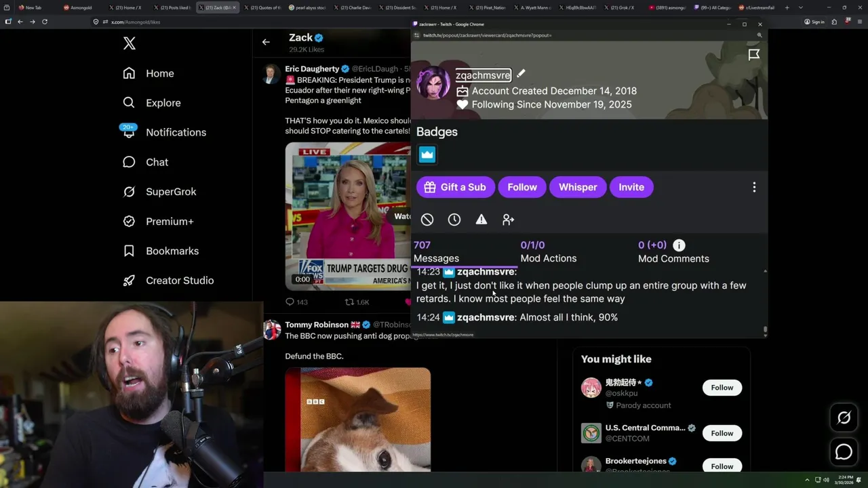Click the info icon beside Mod Comments count
Screen dimensions: 868x488
[679, 245]
